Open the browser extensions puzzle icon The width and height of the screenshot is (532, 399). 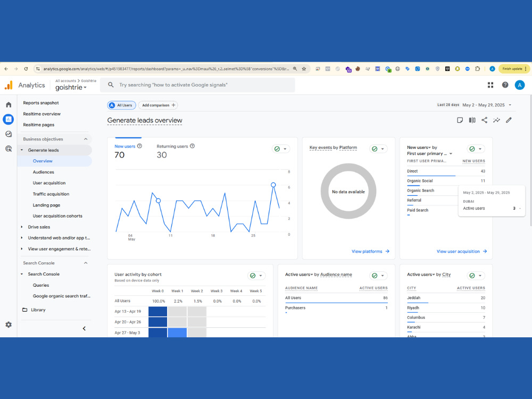(x=477, y=69)
